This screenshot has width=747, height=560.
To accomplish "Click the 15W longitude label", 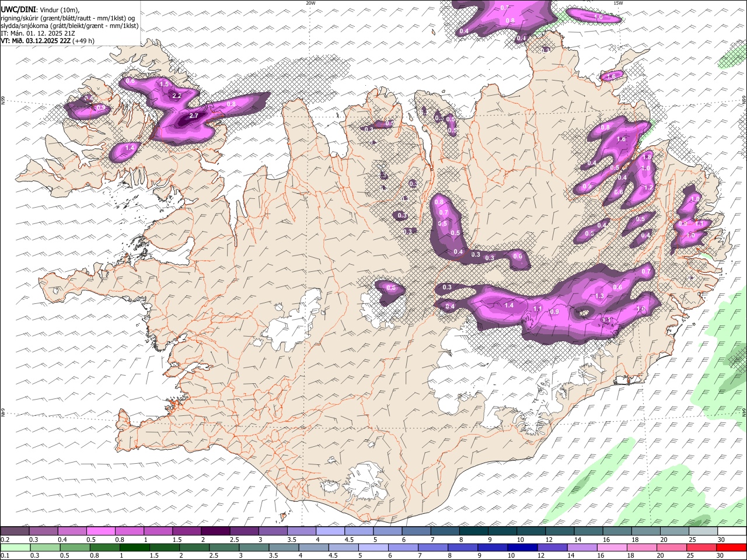I will tap(618, 3).
